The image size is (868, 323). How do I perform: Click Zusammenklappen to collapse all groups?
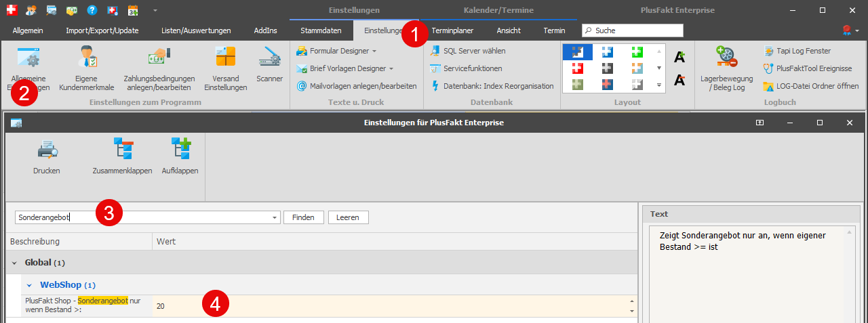coord(122,156)
